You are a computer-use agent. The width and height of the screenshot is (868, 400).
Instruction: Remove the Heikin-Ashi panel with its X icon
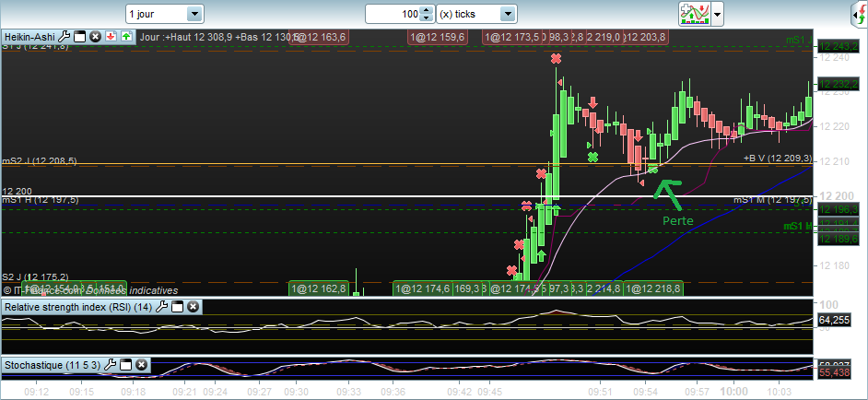[x=95, y=37]
